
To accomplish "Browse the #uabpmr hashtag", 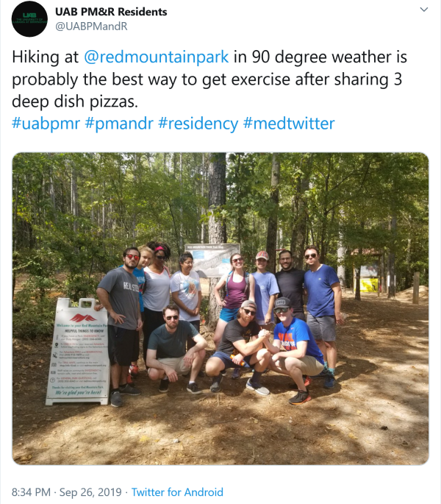I will click(46, 124).
